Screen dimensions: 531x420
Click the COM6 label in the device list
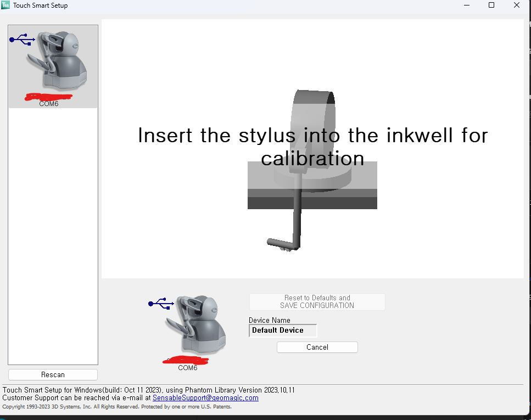click(49, 104)
